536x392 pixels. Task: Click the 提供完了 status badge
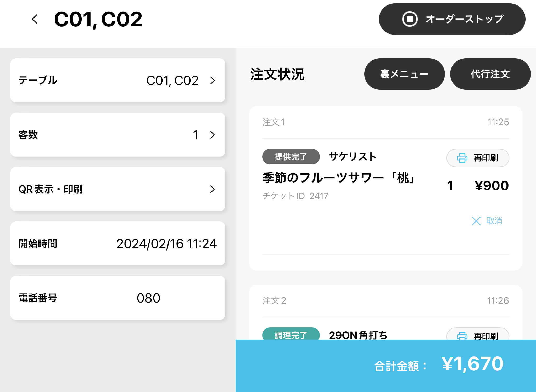pos(291,157)
